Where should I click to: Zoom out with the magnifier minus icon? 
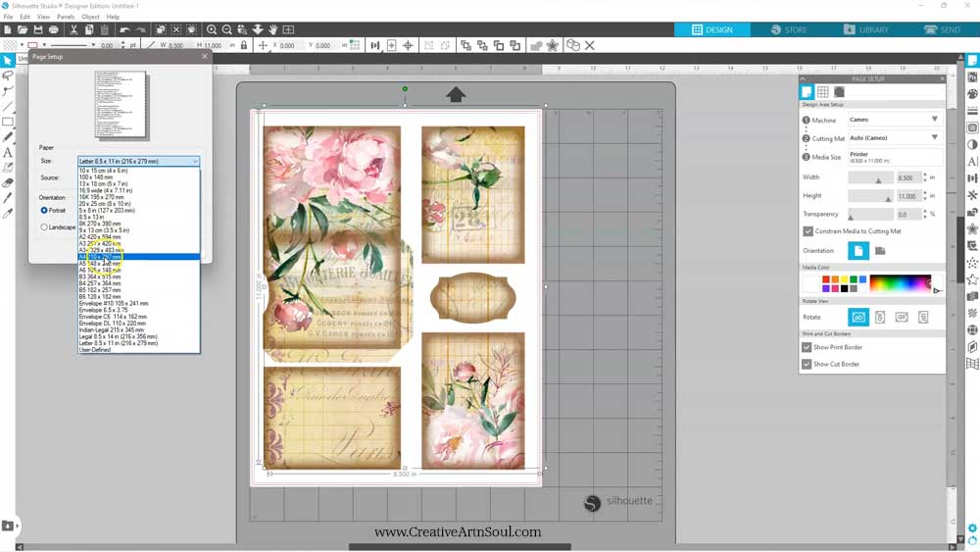tap(227, 29)
